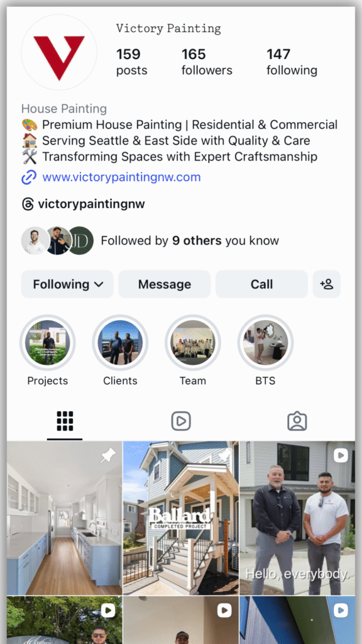The image size is (362, 644).
Task: Switch to the Reels tab
Action: tap(181, 421)
